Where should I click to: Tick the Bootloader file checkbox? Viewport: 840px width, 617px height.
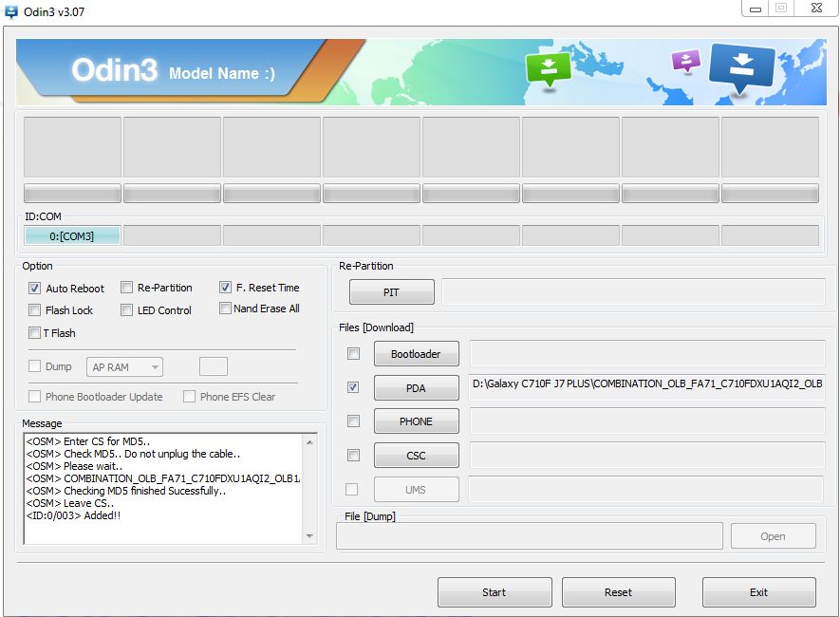point(353,353)
